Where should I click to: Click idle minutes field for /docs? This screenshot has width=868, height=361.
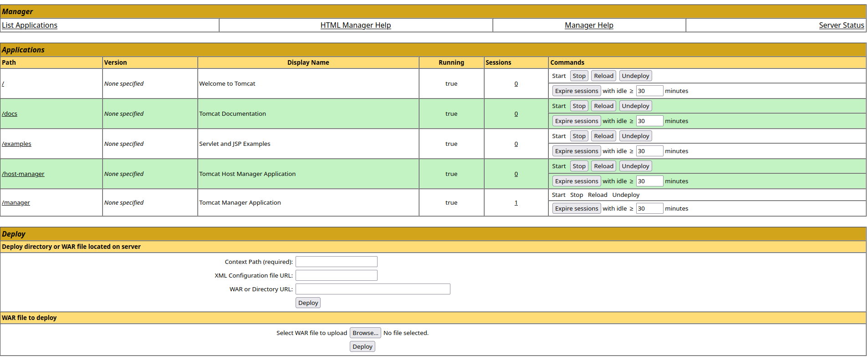649,121
